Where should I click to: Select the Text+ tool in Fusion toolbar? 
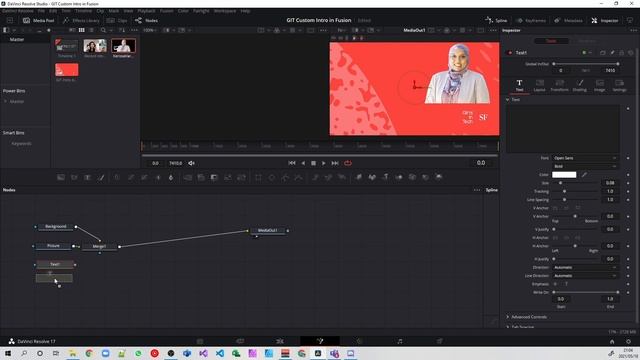(x=87, y=177)
